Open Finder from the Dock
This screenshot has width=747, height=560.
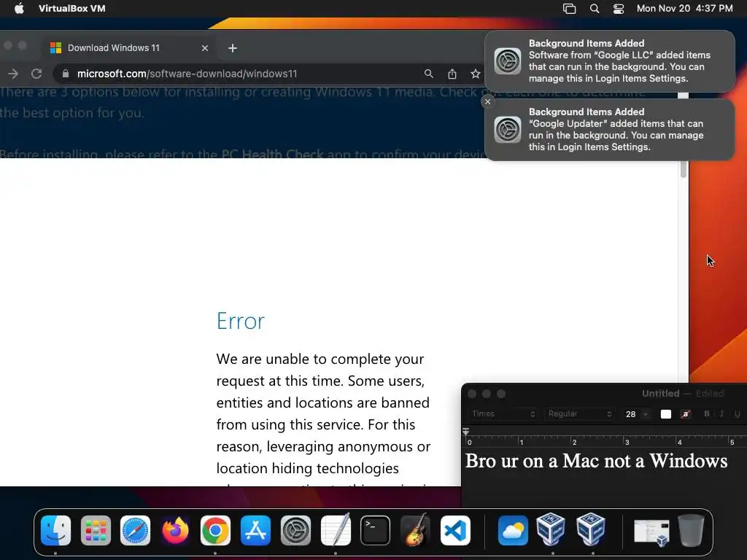55,531
